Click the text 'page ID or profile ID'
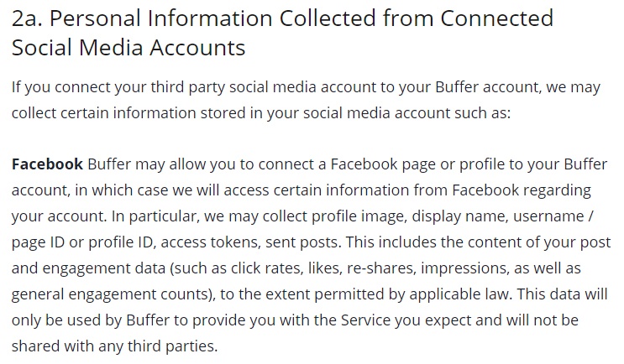 click(83, 242)
